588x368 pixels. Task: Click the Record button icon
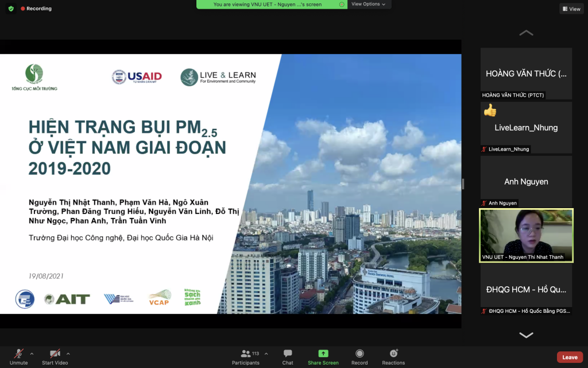(x=359, y=354)
